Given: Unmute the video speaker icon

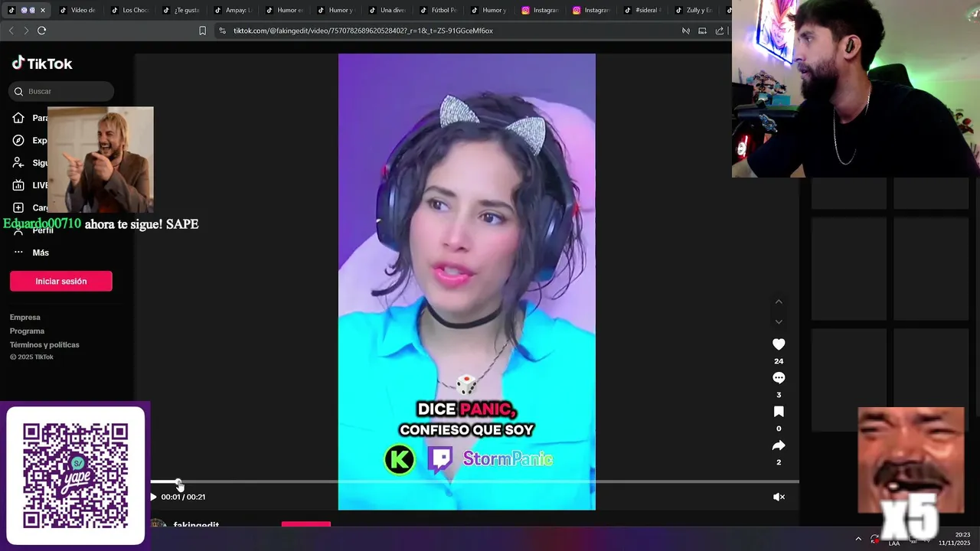Looking at the screenshot, I should [x=779, y=497].
